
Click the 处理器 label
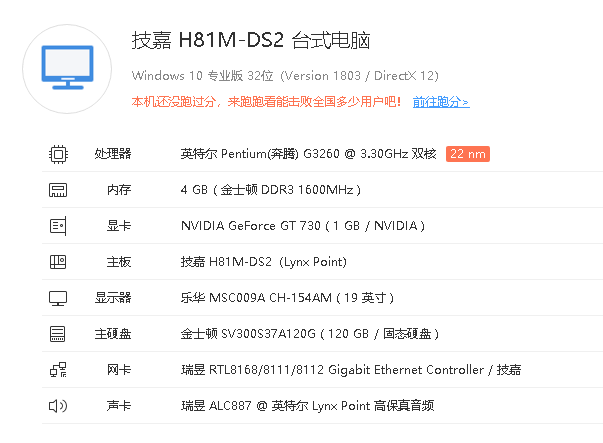click(x=113, y=154)
